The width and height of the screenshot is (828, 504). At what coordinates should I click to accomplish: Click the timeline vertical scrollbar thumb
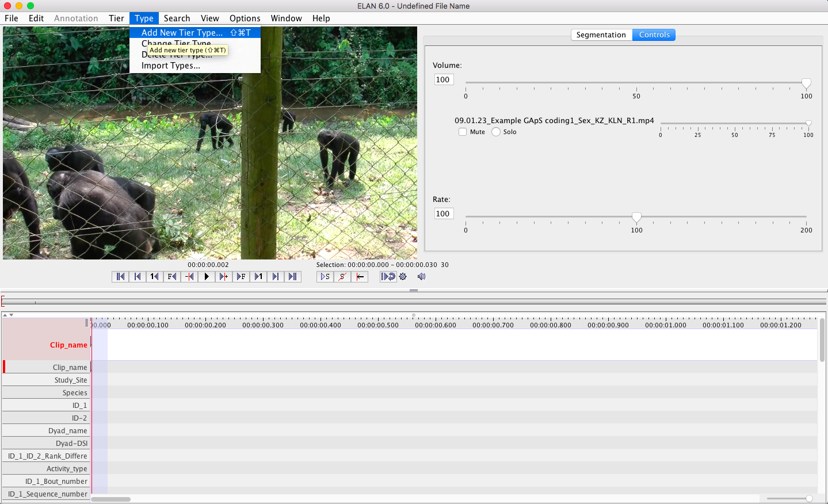coord(822,339)
